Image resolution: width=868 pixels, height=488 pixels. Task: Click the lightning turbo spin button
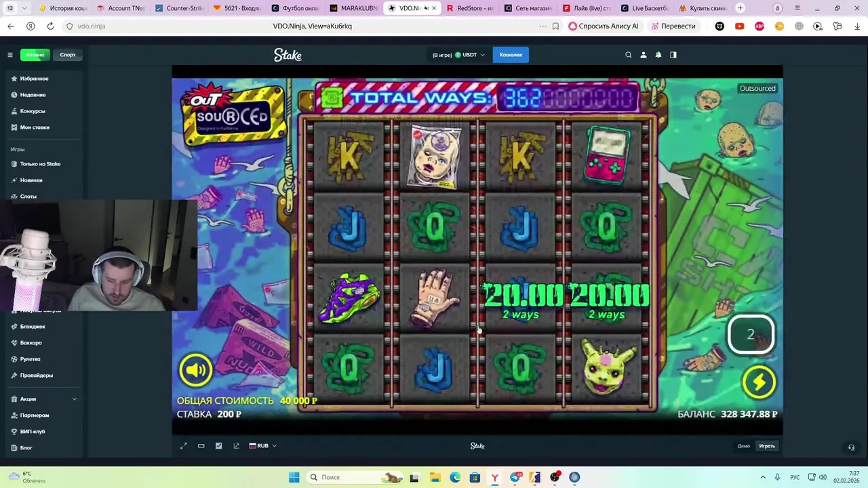click(x=759, y=382)
